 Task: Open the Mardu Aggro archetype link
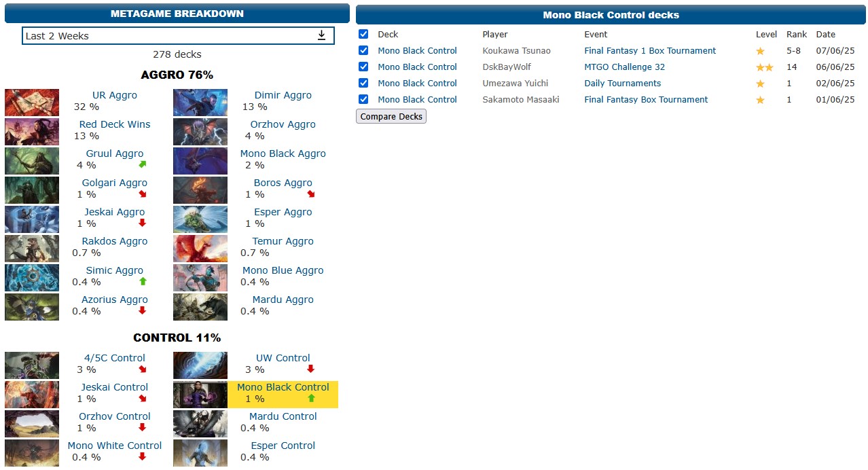coord(283,300)
